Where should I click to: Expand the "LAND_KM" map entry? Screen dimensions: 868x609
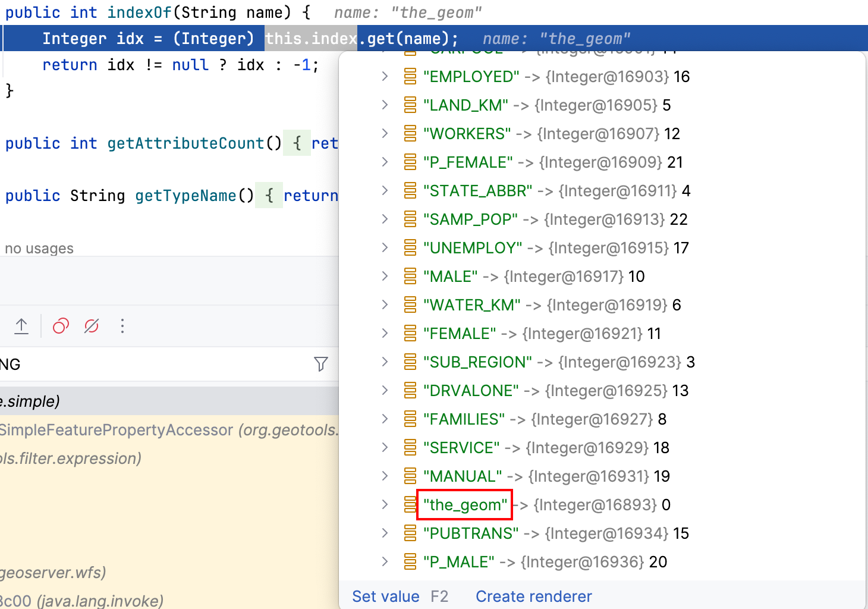pyautogui.click(x=385, y=105)
